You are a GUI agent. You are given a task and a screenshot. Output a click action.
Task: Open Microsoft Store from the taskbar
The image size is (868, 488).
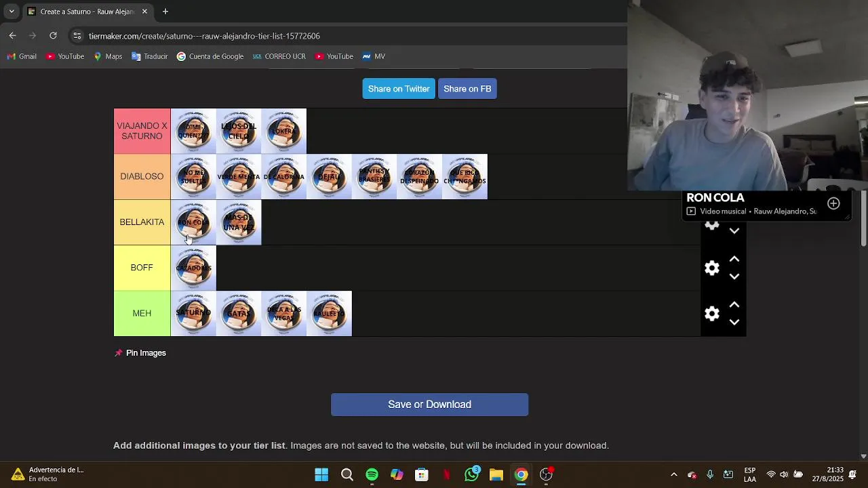422,474
